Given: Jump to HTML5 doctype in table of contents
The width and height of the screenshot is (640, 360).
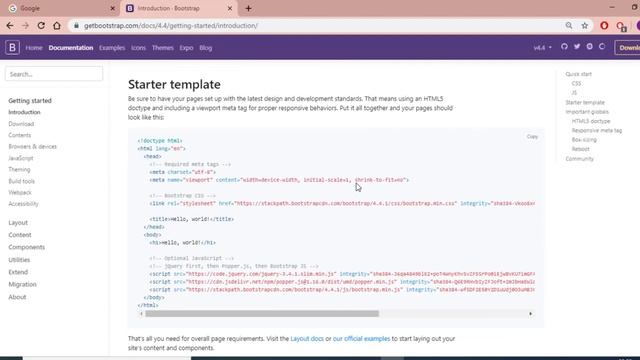Looking at the screenshot, I should click(x=591, y=121).
